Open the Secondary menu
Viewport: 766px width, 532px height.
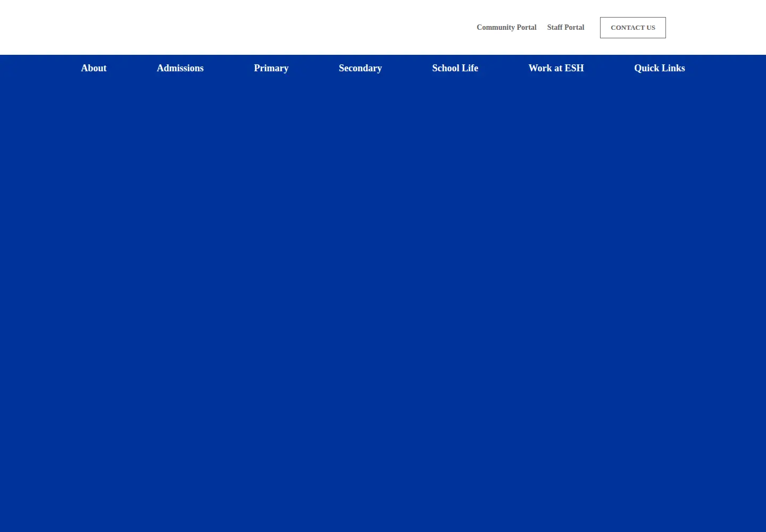click(360, 68)
